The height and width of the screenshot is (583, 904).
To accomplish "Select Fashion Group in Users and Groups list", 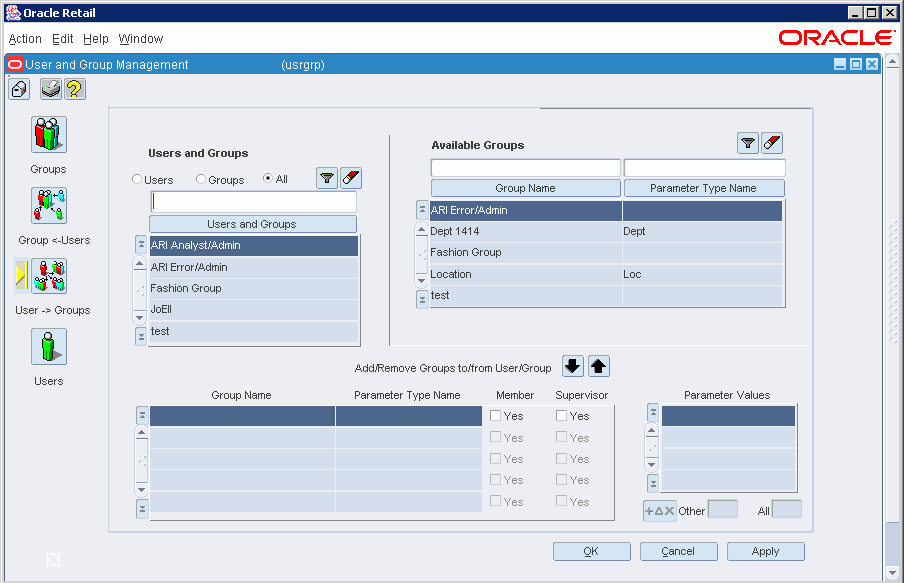I will [x=254, y=288].
